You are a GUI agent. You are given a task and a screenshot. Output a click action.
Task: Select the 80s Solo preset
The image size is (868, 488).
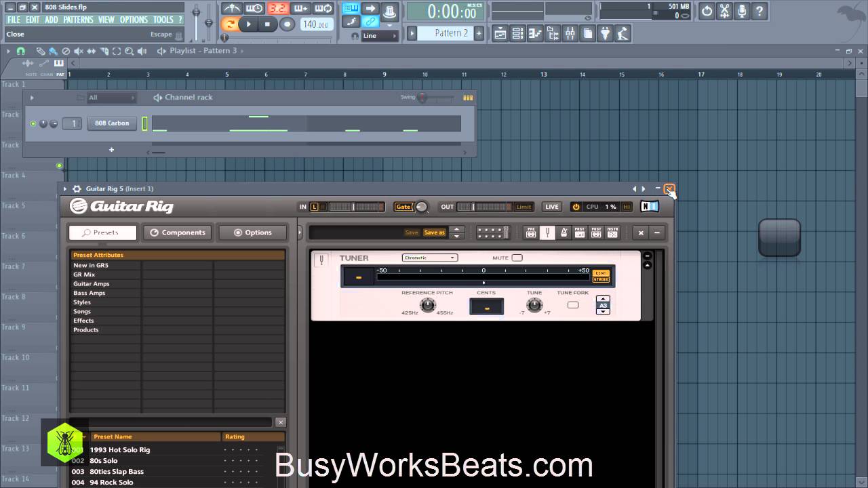104,461
